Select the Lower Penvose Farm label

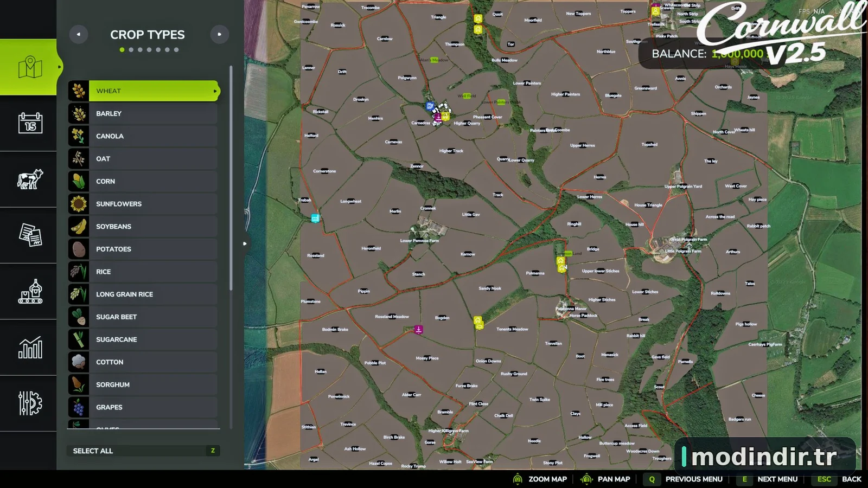click(x=419, y=241)
